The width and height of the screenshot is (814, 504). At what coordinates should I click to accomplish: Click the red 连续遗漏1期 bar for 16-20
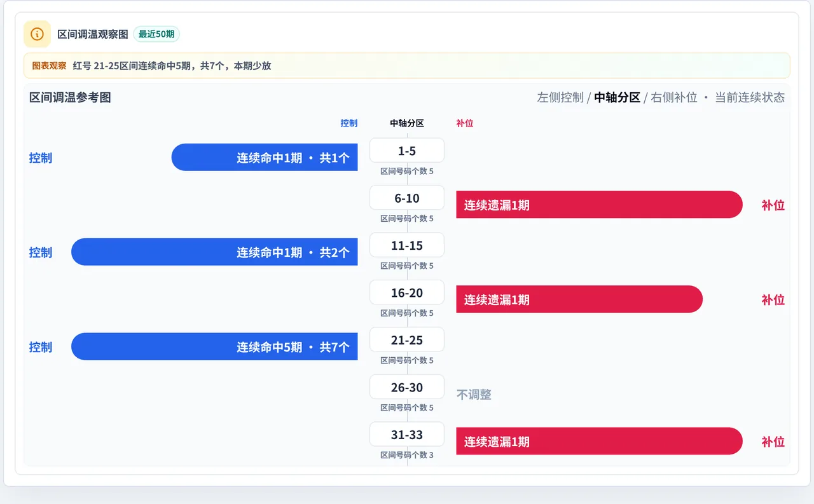pyautogui.click(x=579, y=299)
